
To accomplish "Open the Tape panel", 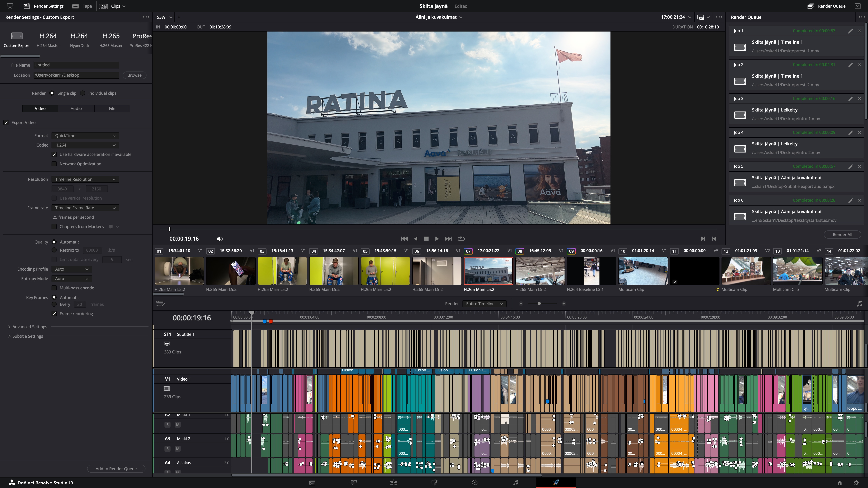I will click(82, 6).
